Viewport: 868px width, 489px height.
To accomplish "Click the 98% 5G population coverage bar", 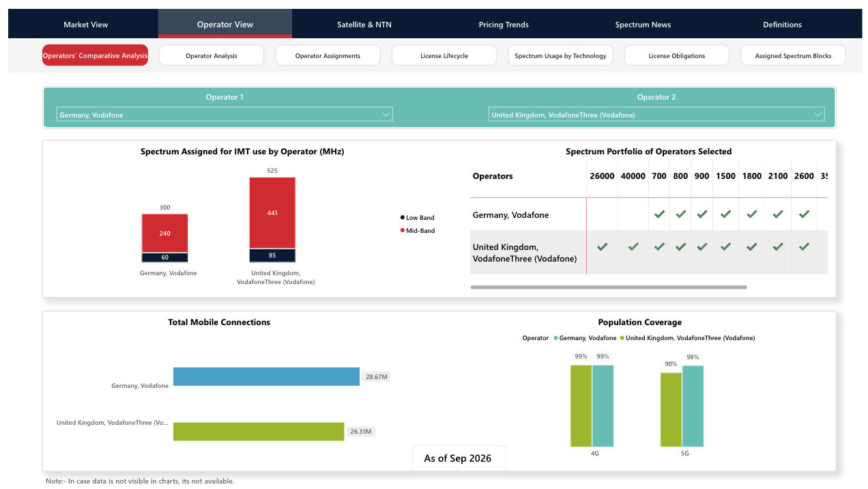I will [x=693, y=406].
